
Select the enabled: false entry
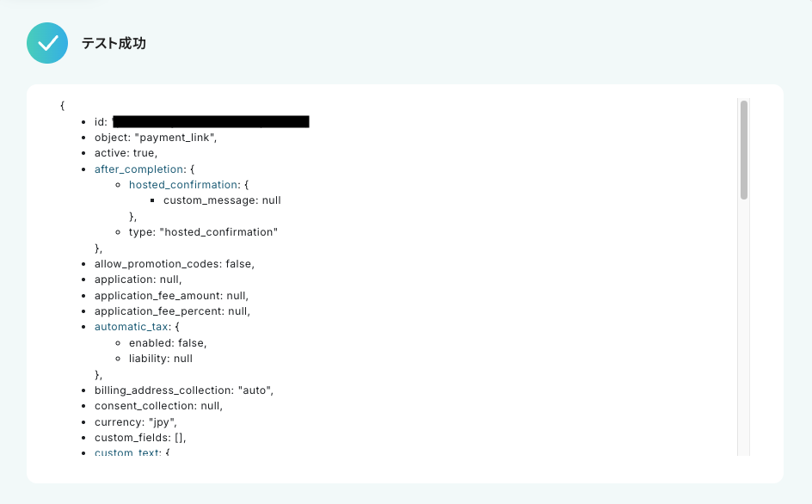[168, 343]
